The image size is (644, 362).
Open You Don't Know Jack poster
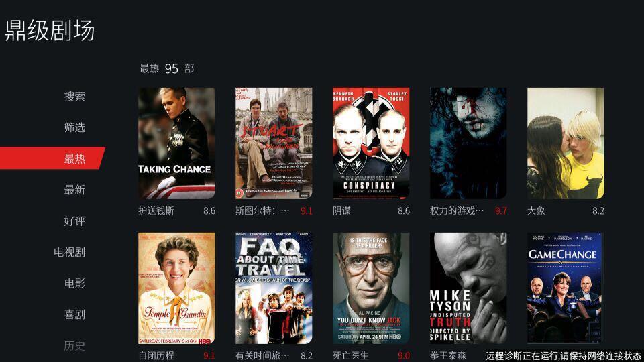(371, 288)
